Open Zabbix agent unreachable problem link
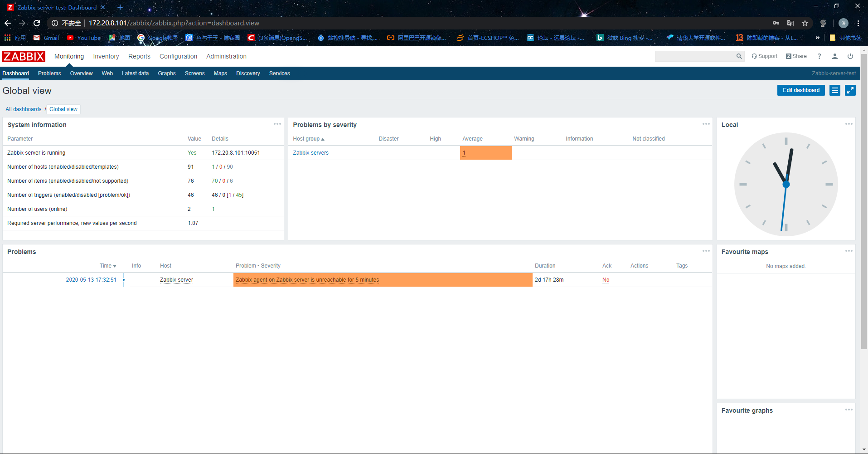Image resolution: width=868 pixels, height=454 pixels. 307,280
